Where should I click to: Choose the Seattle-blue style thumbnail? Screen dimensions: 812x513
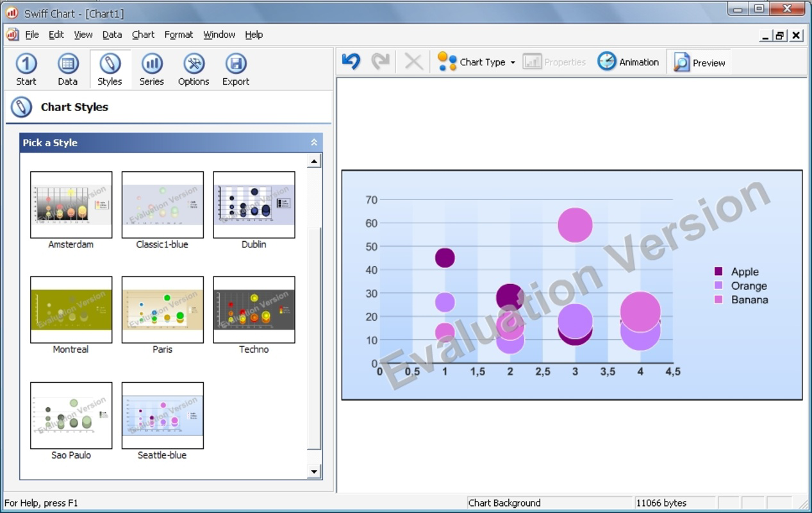[163, 416]
